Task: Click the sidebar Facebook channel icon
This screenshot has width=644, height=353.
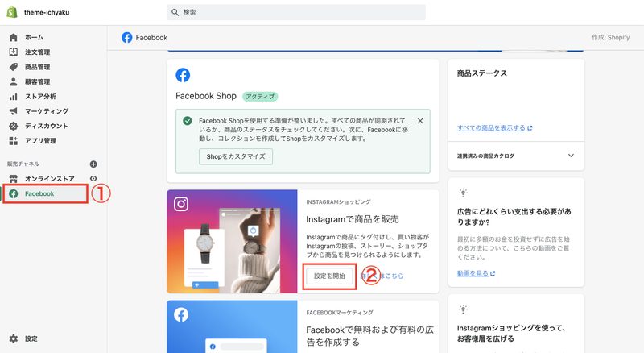Action: click(x=13, y=193)
